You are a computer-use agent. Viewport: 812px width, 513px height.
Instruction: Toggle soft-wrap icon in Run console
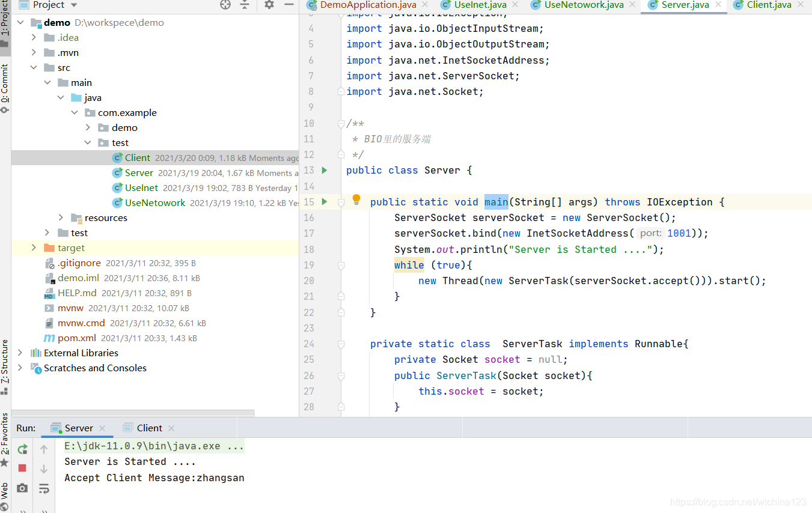tap(44, 489)
